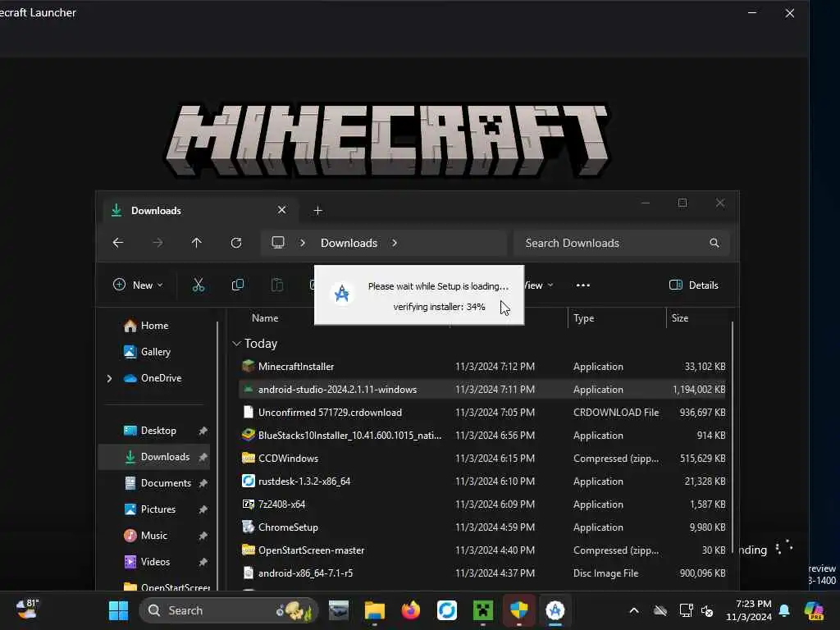840x630 pixels.
Task: Select the 7z2408-x64 file
Action: 482,504
